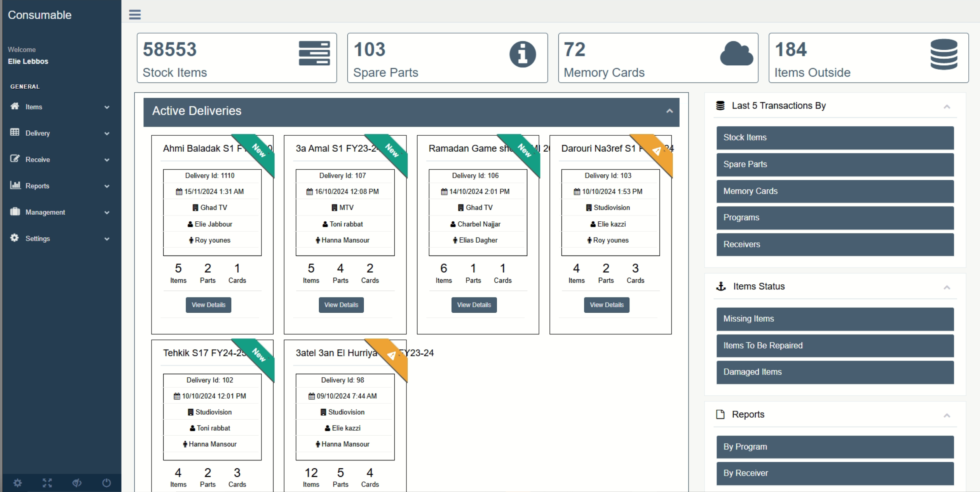
Task: Open the Missing Items status list
Action: 835,319
